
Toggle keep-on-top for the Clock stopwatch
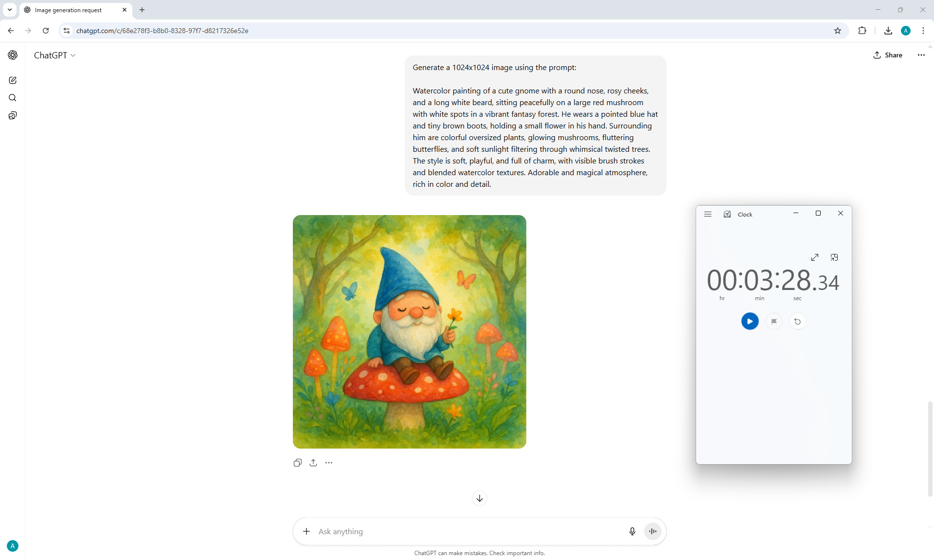(x=834, y=257)
